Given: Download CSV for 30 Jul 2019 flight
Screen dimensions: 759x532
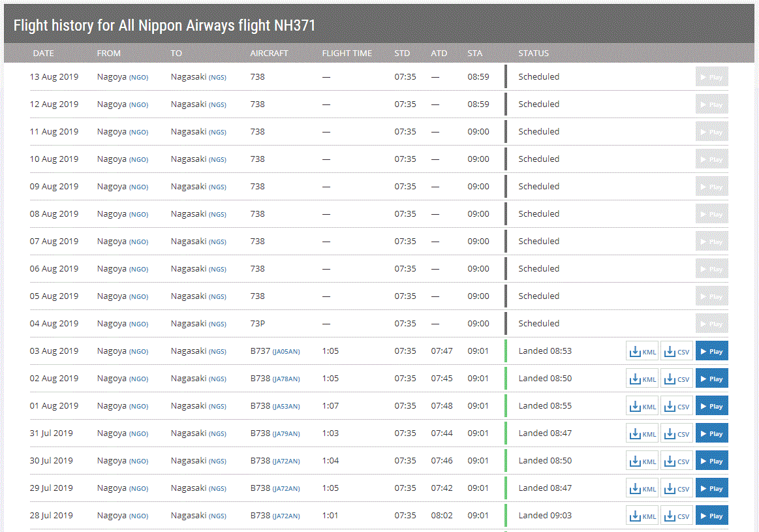Looking at the screenshot, I should pyautogui.click(x=677, y=461).
